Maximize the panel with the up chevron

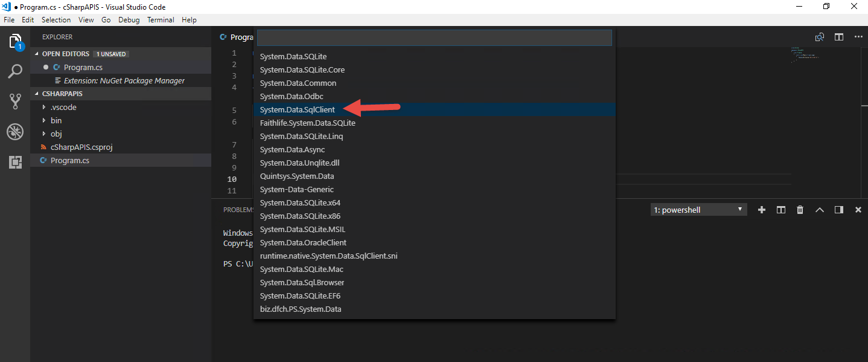(820, 210)
